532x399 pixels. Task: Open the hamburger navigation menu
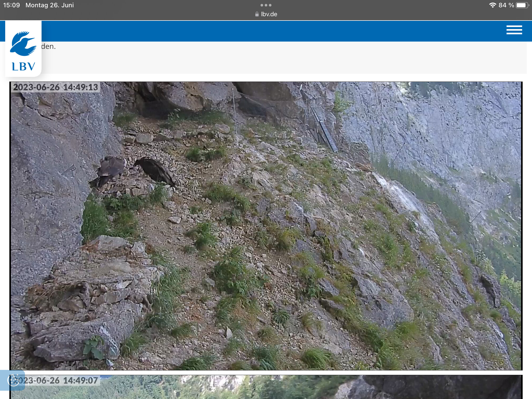coord(514,30)
